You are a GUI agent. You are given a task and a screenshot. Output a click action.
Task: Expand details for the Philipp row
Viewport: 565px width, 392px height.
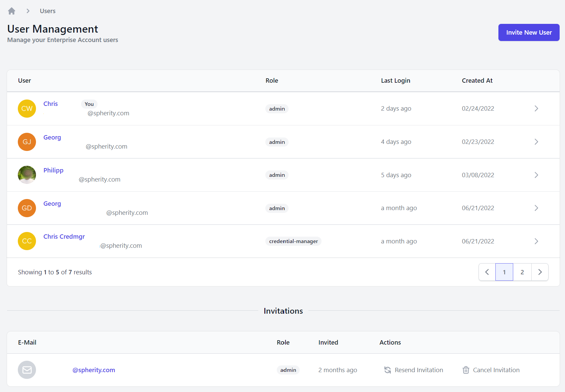pos(536,175)
